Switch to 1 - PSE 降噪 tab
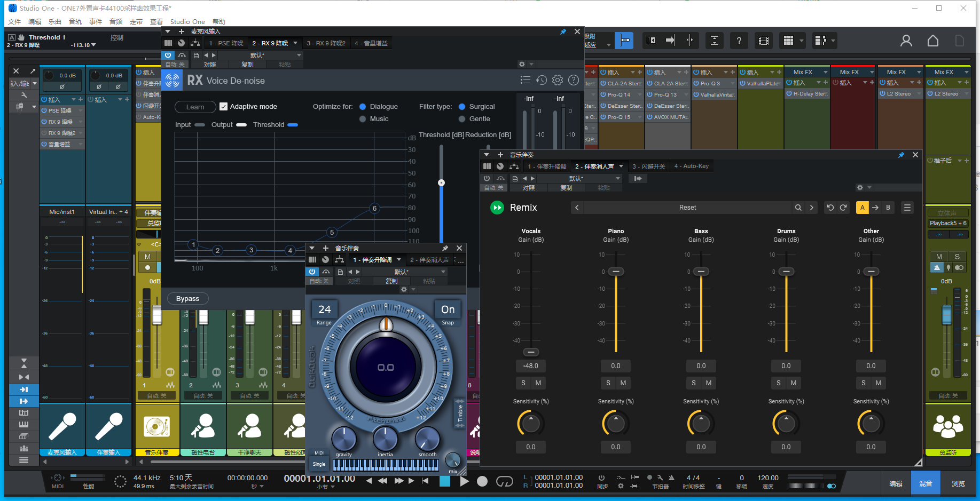 tap(226, 43)
